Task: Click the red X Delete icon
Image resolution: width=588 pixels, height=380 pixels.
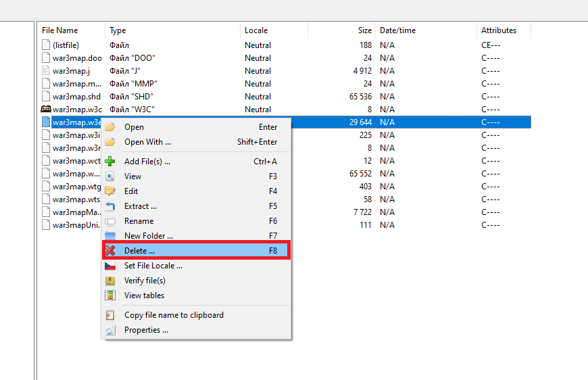Action: (x=110, y=251)
